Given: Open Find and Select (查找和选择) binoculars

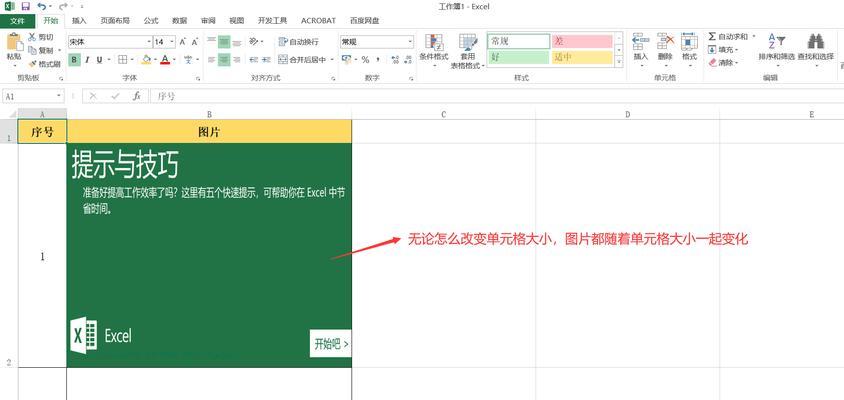Looking at the screenshot, I should (x=816, y=50).
